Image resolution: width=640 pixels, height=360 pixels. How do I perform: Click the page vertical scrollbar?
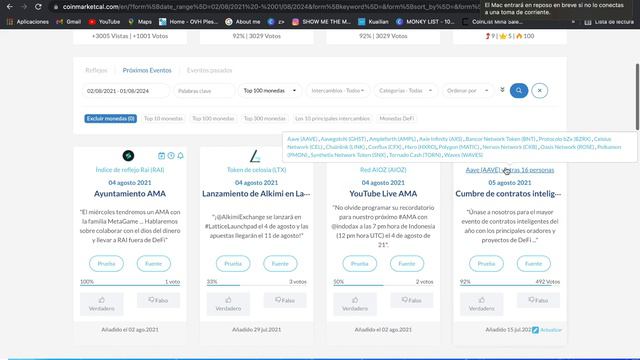[x=638, y=97]
